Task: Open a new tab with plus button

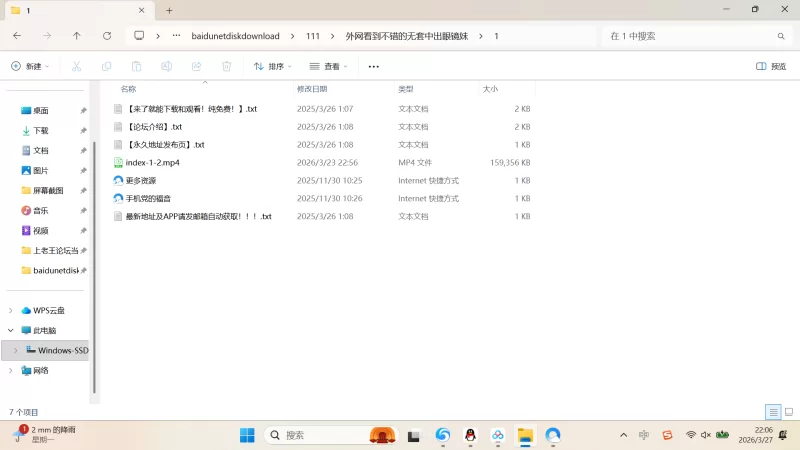Action: click(x=169, y=10)
